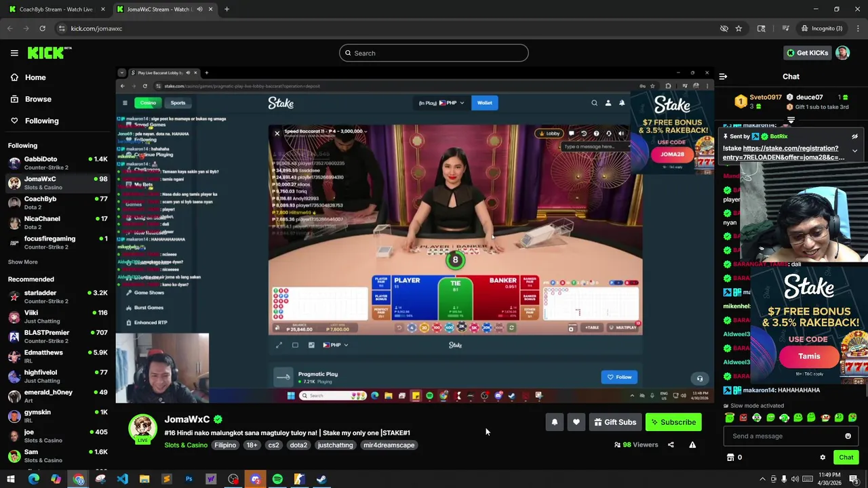This screenshot has height=488, width=868.
Task: Open Vilki recommended channel
Action: (x=58, y=317)
